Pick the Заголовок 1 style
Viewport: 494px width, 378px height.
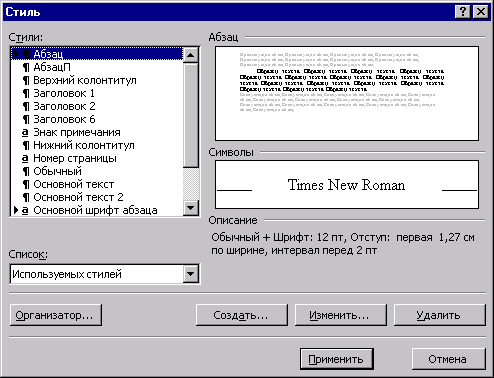coord(97,93)
